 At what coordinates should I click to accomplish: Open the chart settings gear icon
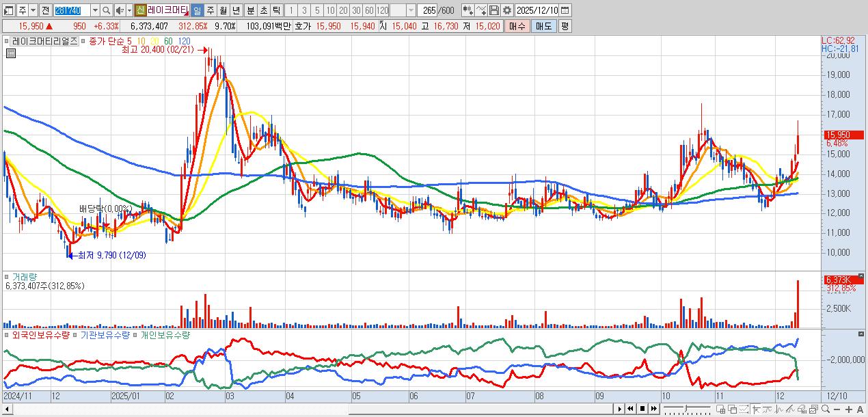pyautogui.click(x=506, y=10)
